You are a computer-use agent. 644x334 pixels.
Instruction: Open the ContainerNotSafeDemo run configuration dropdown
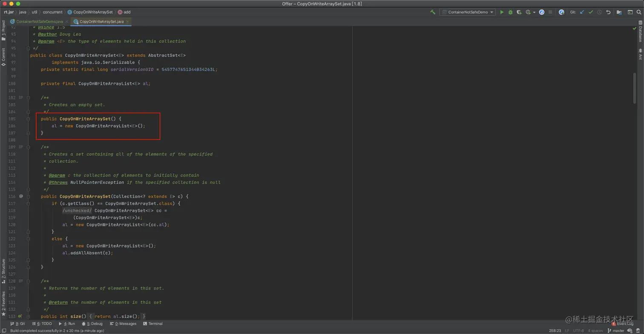tap(468, 12)
